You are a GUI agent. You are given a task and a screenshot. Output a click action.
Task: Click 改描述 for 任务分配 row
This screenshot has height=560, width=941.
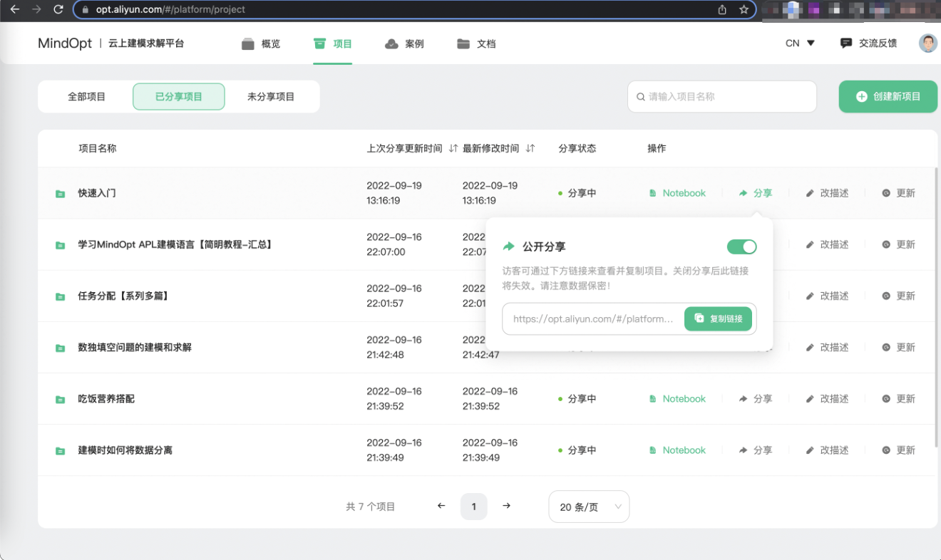tap(827, 296)
